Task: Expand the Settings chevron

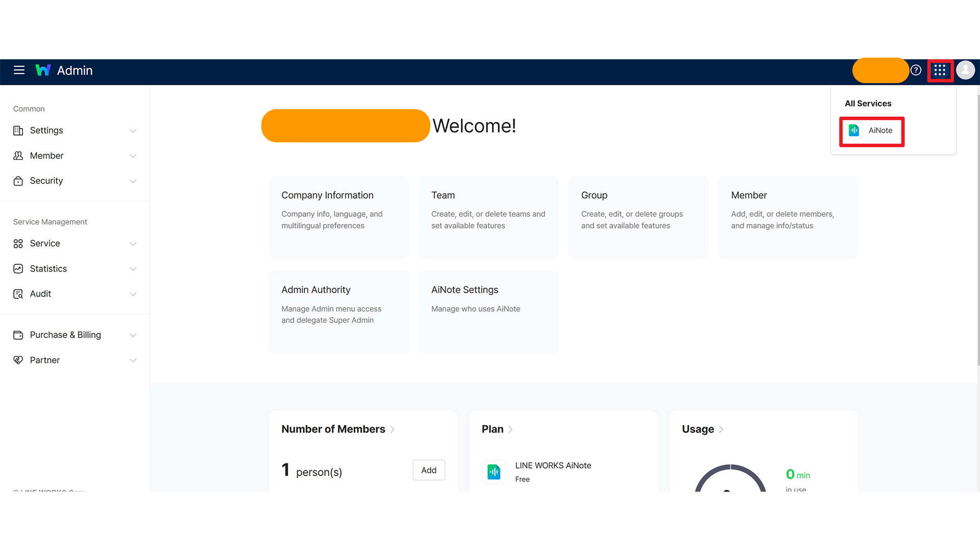Action: click(x=133, y=131)
